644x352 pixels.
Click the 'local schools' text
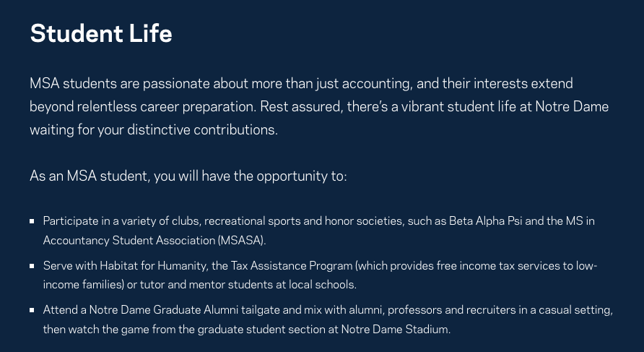(323, 285)
